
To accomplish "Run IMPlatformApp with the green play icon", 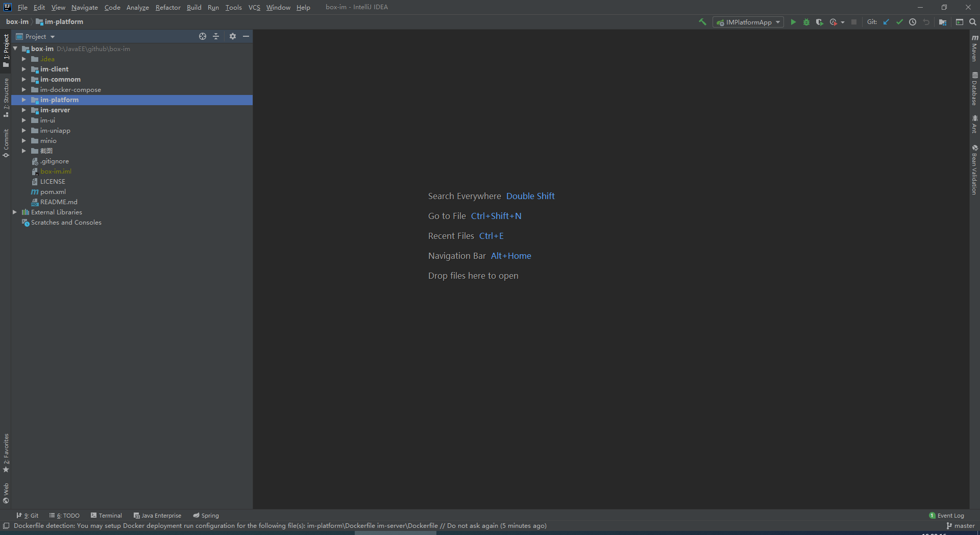I will tap(793, 22).
